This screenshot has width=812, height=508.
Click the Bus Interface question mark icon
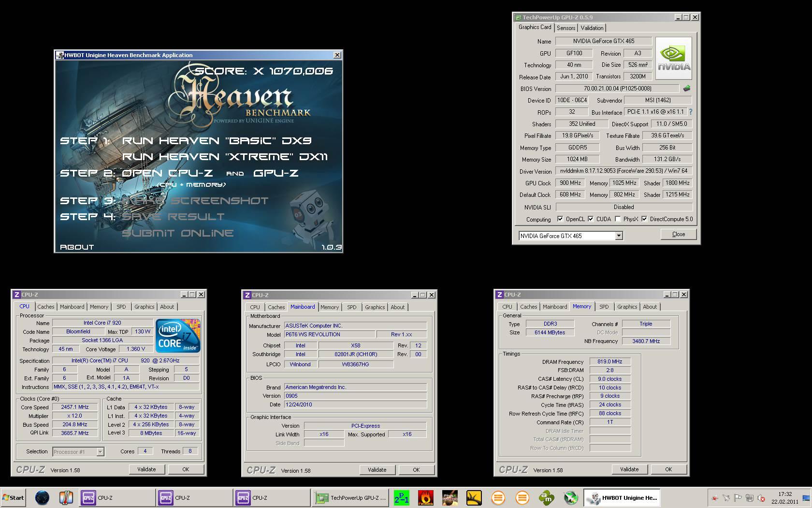tap(691, 112)
